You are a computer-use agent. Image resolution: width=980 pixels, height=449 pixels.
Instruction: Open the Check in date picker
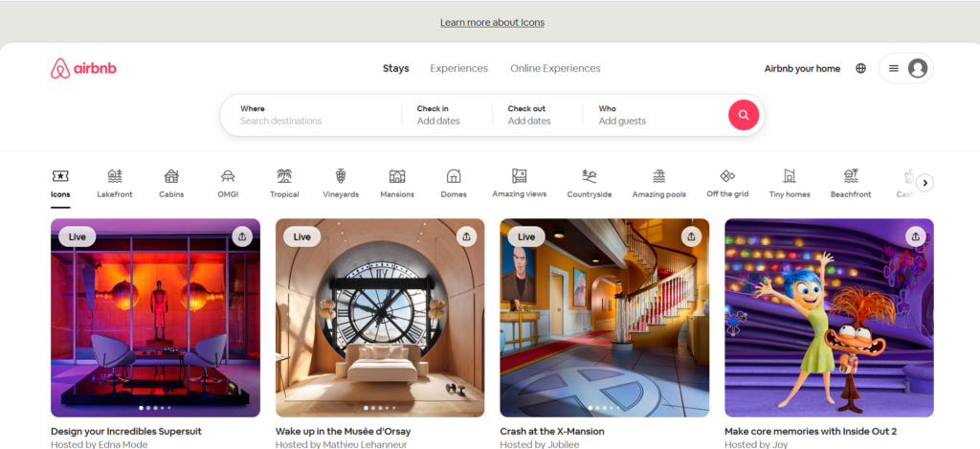447,115
